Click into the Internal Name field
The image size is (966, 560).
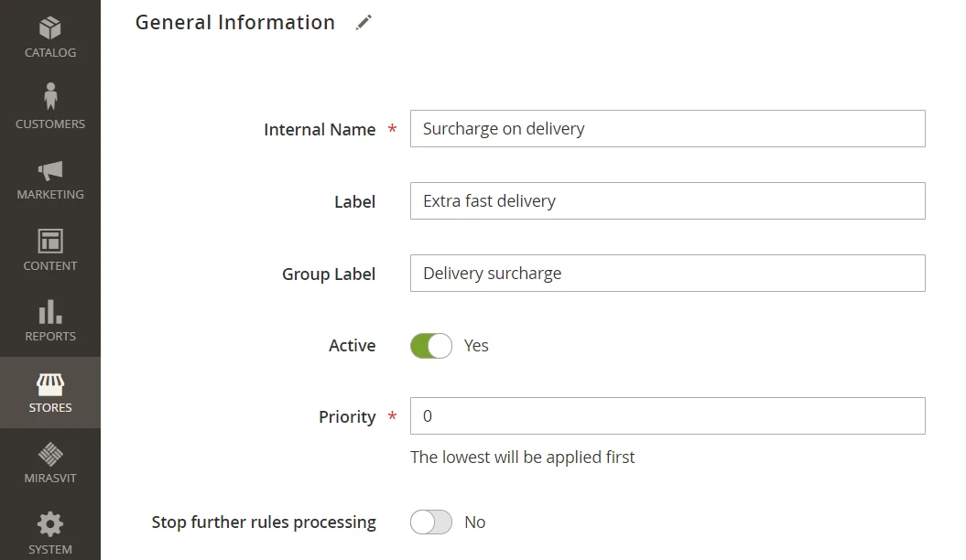668,129
